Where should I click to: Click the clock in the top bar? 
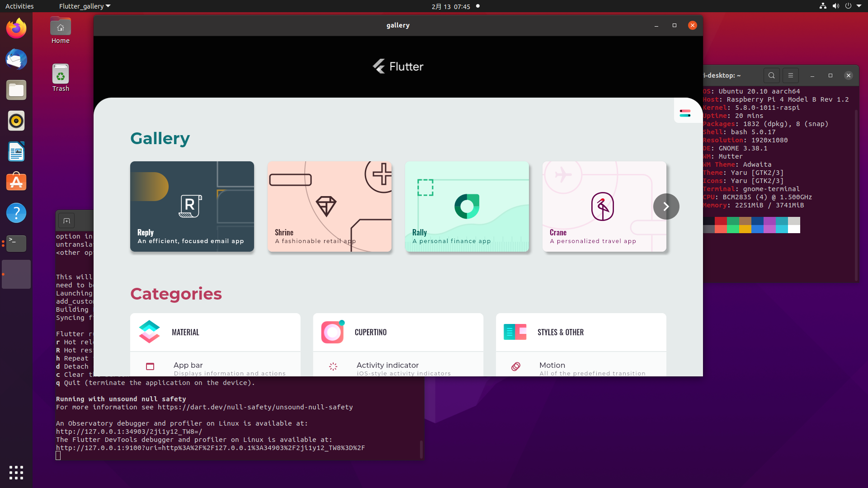[x=451, y=6]
